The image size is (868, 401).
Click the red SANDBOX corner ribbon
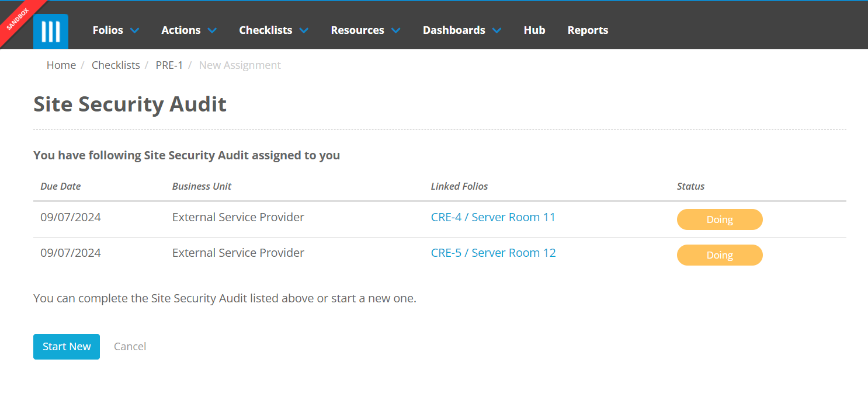(x=18, y=18)
